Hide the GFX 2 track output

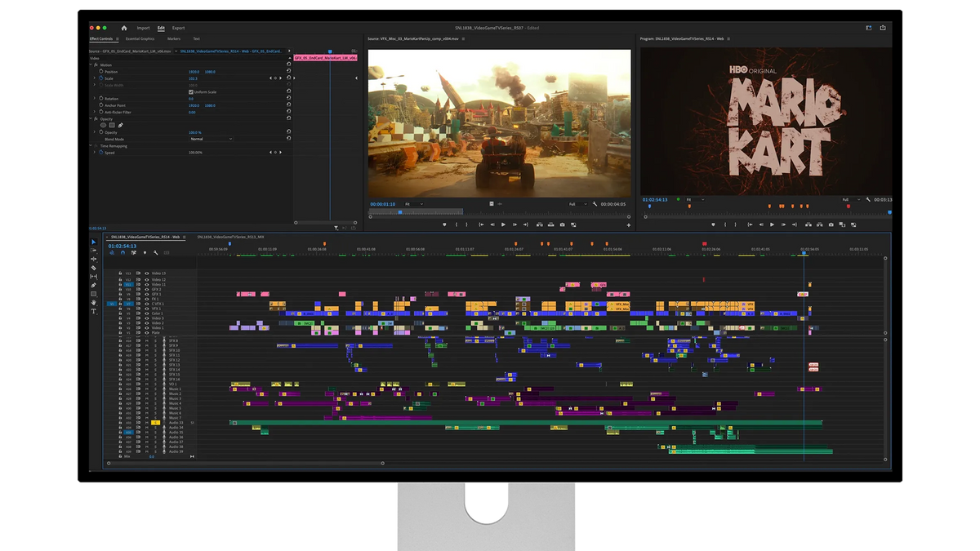click(147, 290)
